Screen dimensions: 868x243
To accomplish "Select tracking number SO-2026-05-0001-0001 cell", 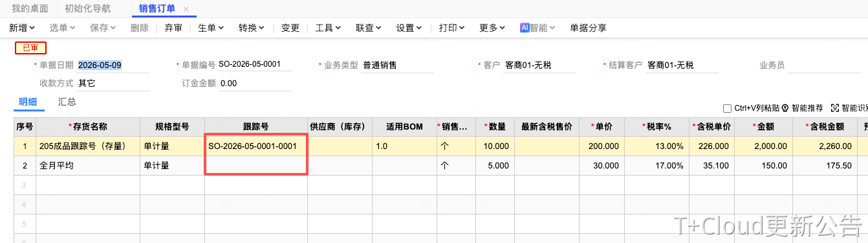I will pos(256,146).
